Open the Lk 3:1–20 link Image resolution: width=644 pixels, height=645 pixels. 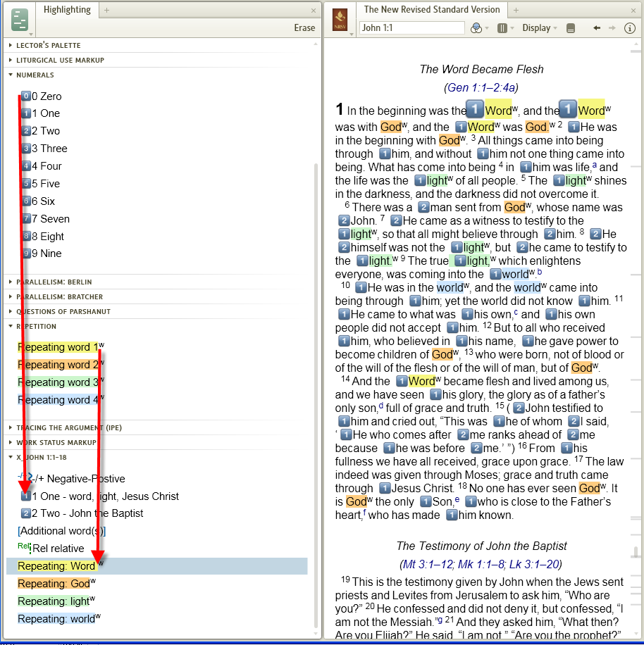pyautogui.click(x=533, y=564)
